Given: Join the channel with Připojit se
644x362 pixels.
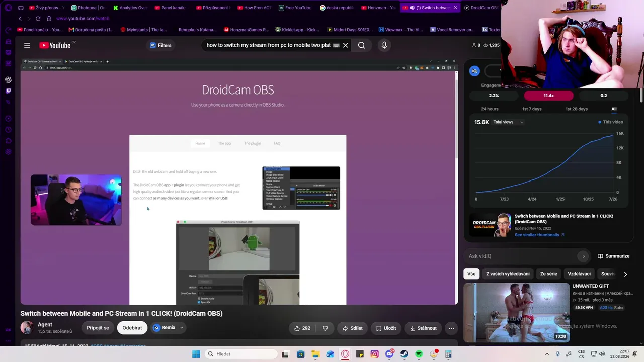Looking at the screenshot, I should pos(98,328).
